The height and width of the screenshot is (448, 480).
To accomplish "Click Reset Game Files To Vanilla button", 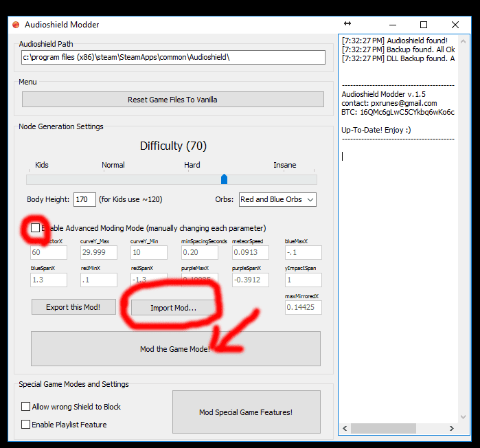I will pyautogui.click(x=173, y=100).
